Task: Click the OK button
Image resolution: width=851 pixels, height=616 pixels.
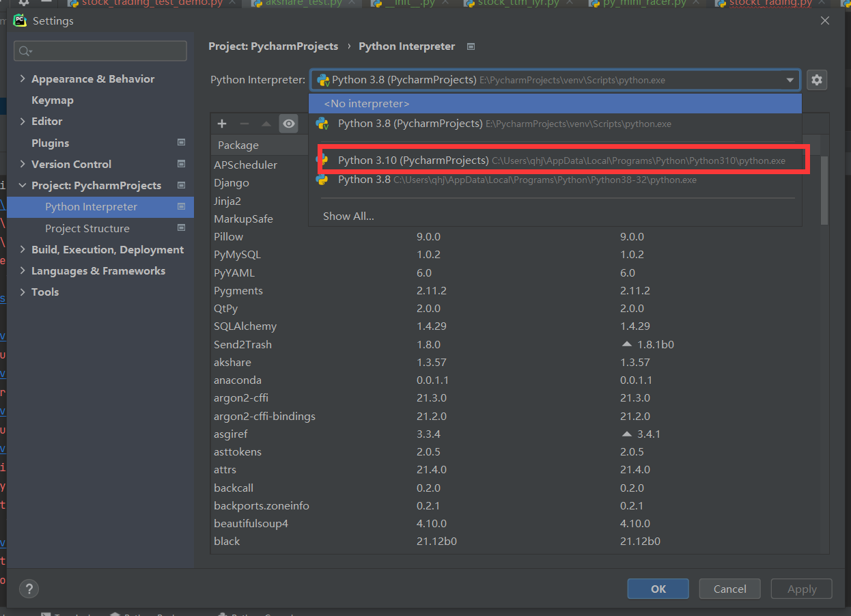Action: 658,589
